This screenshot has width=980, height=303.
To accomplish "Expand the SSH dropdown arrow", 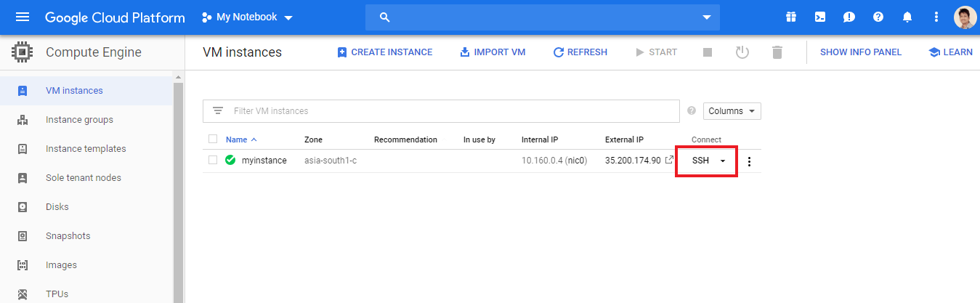I will click(x=723, y=161).
